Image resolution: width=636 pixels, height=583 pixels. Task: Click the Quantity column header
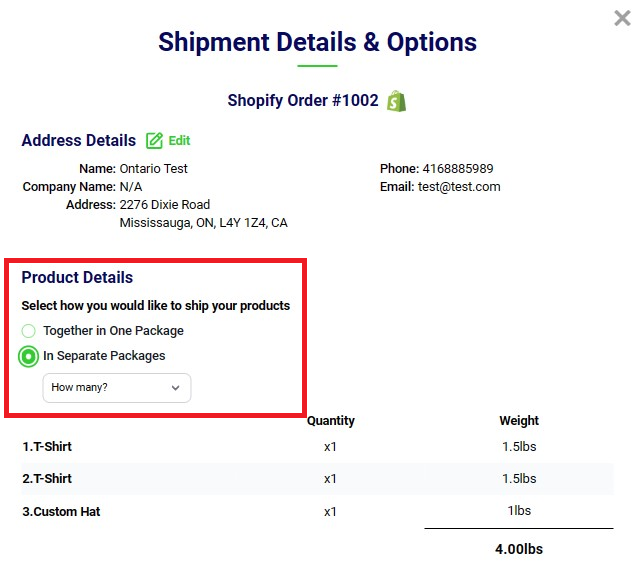pyautogui.click(x=330, y=421)
